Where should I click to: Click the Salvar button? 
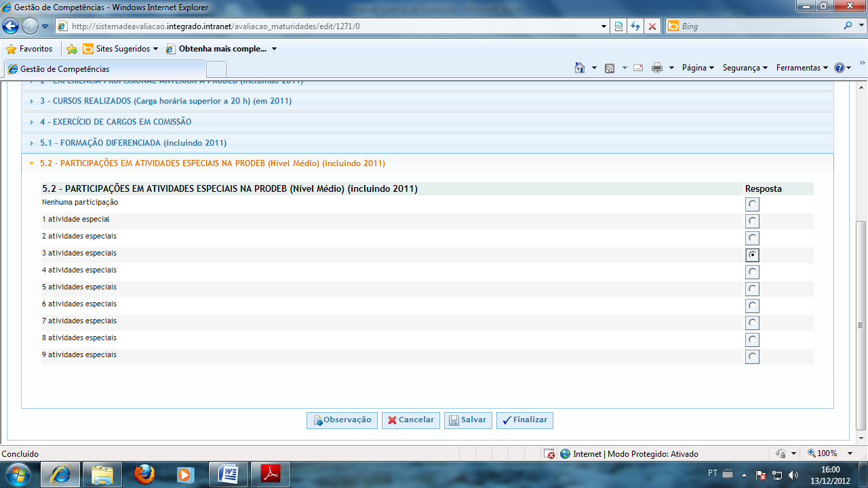coord(468,420)
